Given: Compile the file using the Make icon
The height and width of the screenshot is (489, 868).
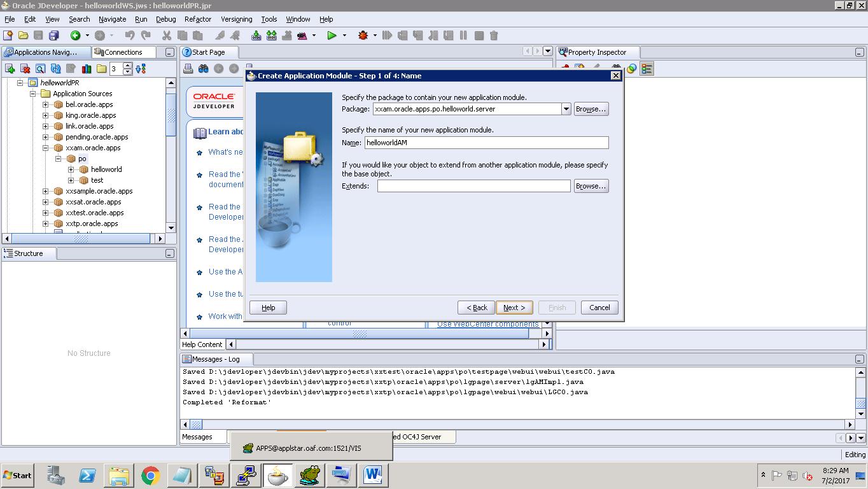Looking at the screenshot, I should pyautogui.click(x=255, y=36).
